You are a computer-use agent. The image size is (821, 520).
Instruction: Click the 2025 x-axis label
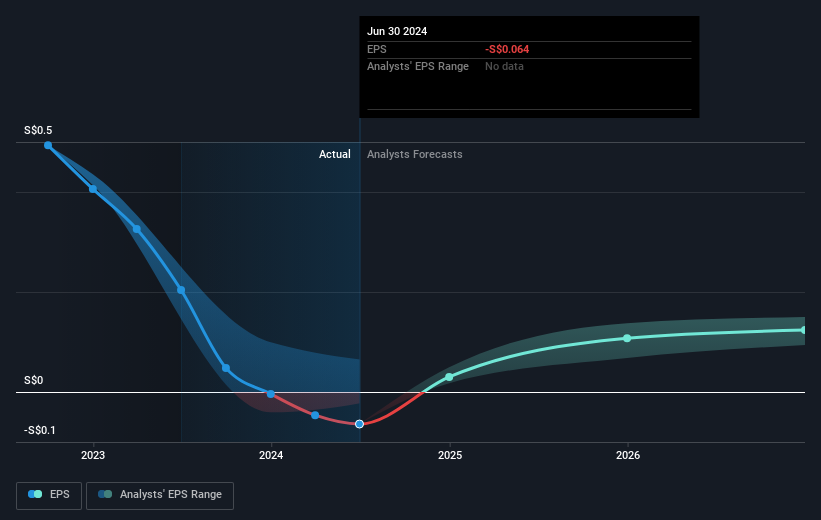[x=450, y=456]
